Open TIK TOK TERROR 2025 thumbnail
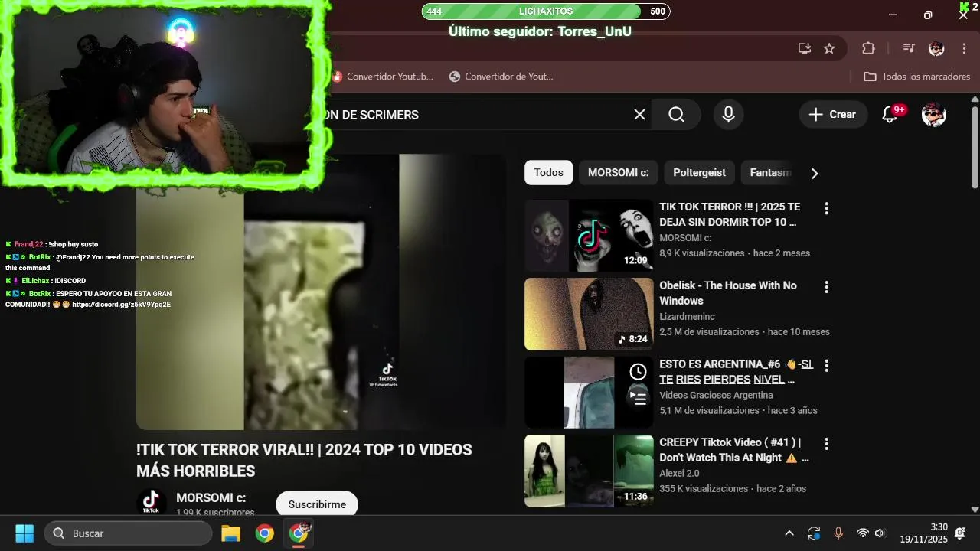980x551 pixels. click(589, 236)
